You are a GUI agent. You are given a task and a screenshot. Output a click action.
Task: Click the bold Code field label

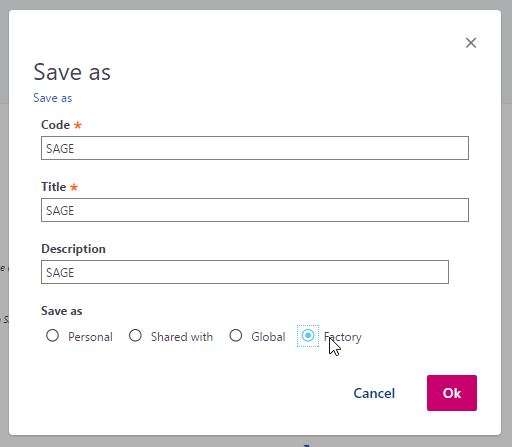click(x=56, y=125)
